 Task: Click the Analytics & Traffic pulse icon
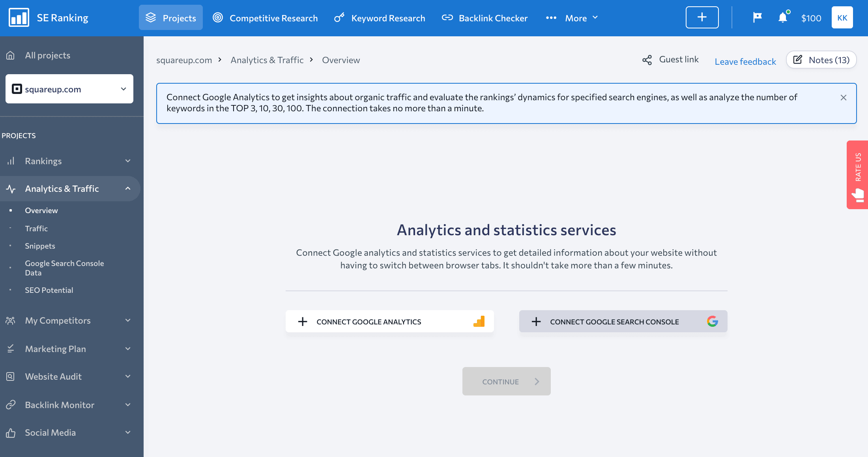(x=11, y=189)
